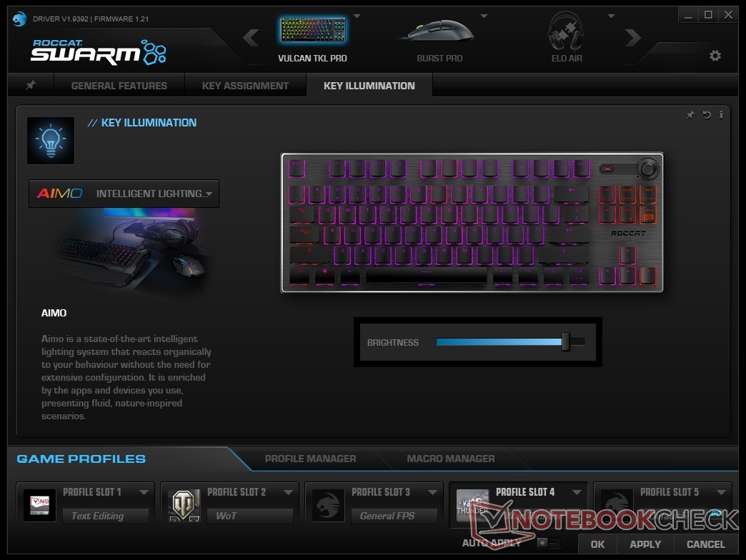Click the Roccat logo icon in title bar
This screenshot has height=560, width=746.
click(19, 19)
